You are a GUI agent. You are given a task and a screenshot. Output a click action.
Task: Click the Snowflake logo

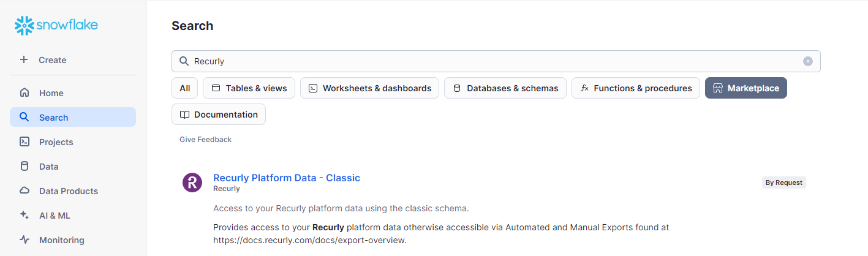(56, 25)
